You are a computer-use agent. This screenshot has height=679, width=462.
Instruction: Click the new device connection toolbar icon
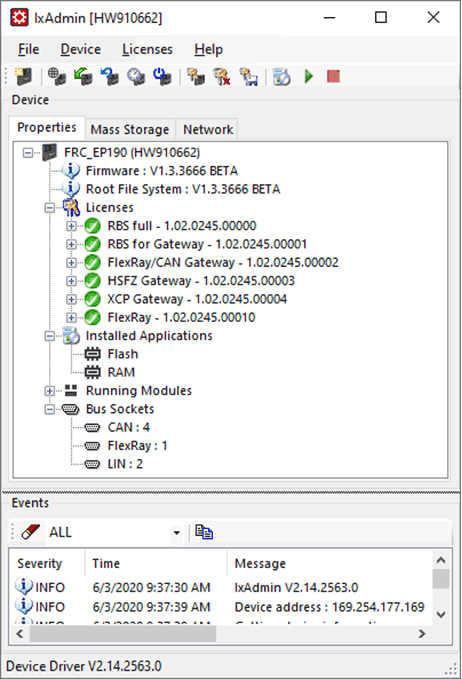point(24,77)
